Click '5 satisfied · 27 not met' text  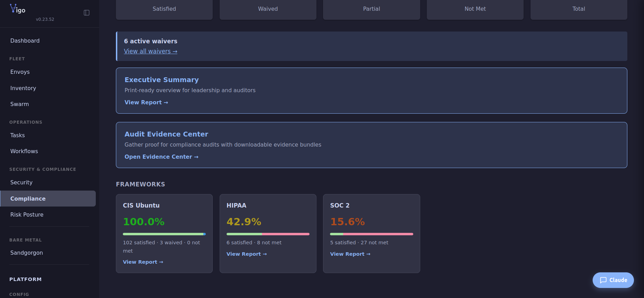click(x=359, y=243)
